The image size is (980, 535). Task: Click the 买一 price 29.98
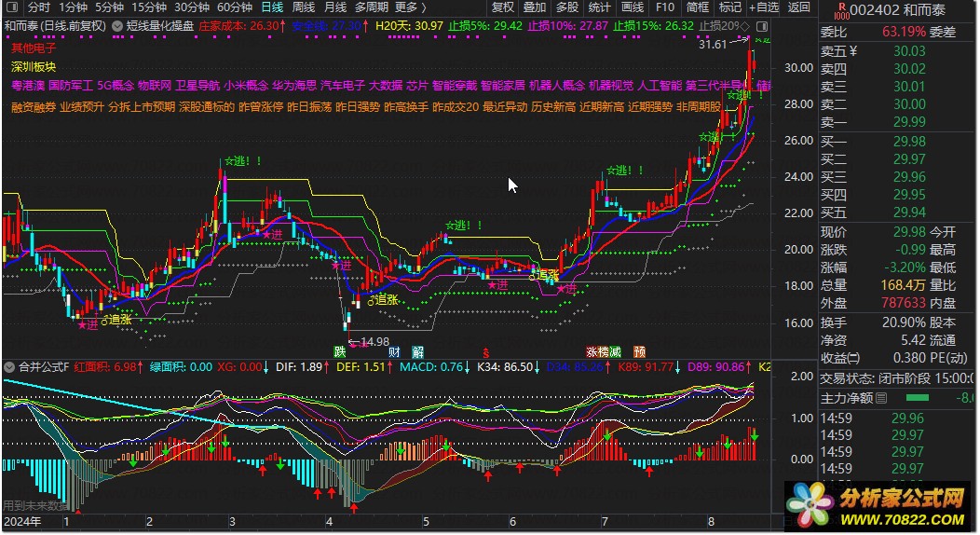909,142
